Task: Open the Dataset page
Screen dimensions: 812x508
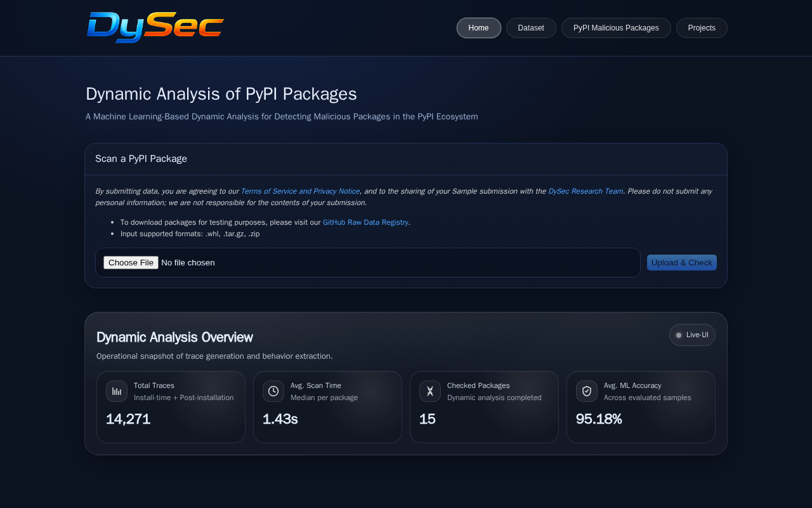Action: 531,28
